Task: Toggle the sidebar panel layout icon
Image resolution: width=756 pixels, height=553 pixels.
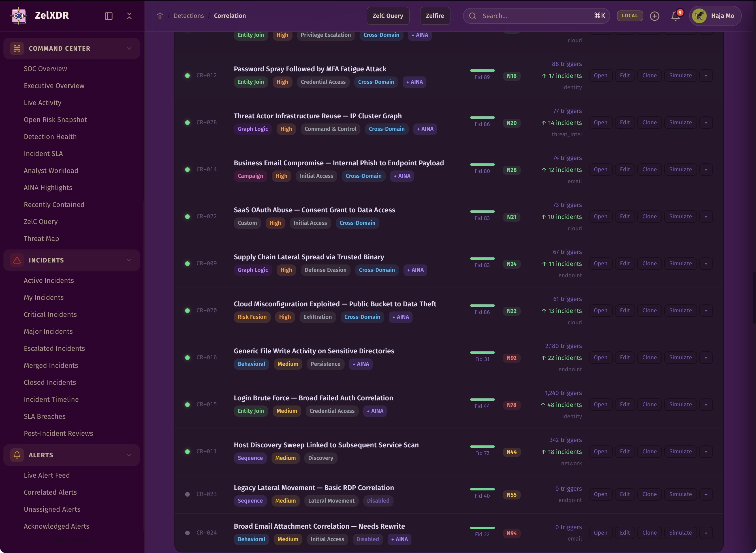Action: 108,16
